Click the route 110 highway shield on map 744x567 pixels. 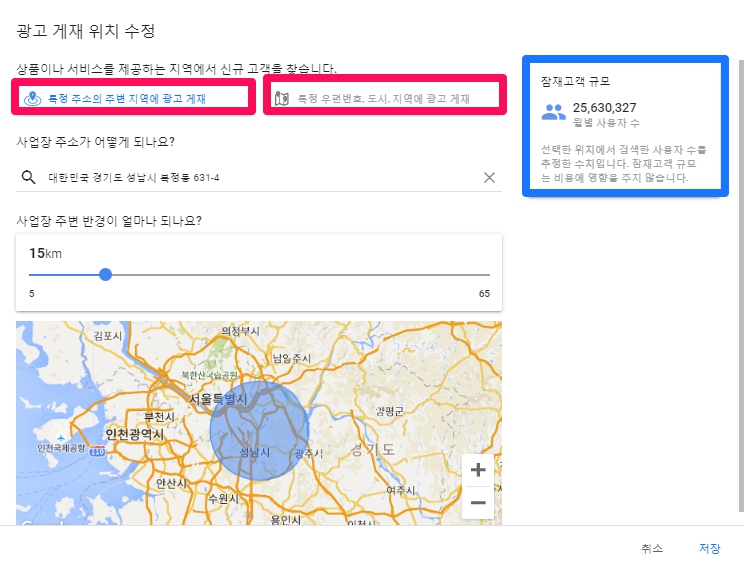click(x=97, y=451)
